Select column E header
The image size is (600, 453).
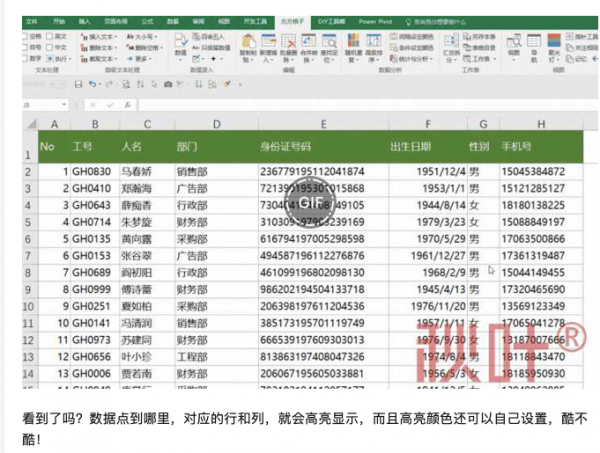point(324,124)
